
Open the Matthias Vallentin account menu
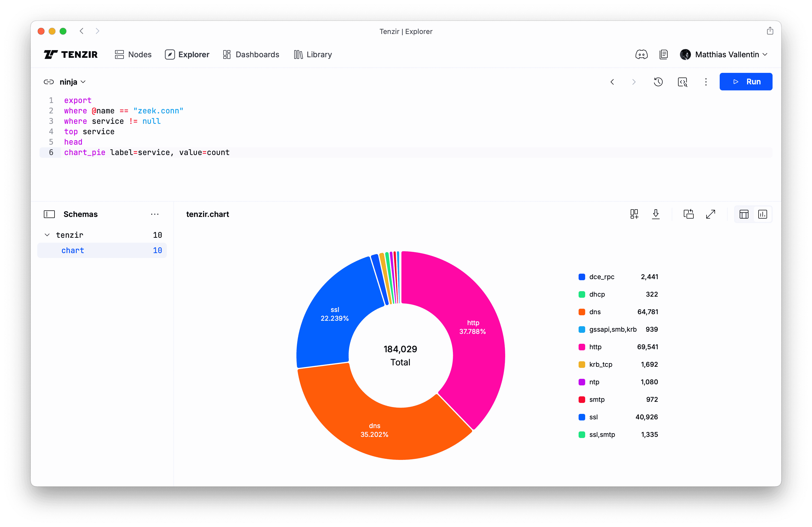[x=728, y=54]
